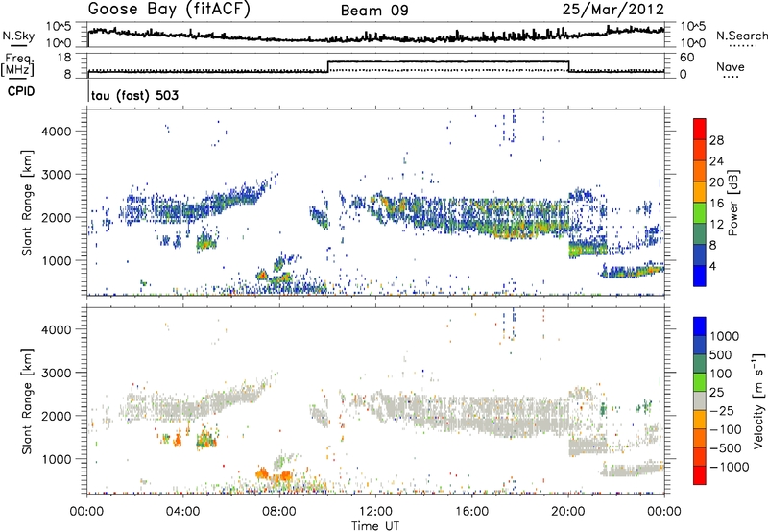Click the "Power [dB]" colorbar title
The image size is (768, 532).
pyautogui.click(x=732, y=203)
